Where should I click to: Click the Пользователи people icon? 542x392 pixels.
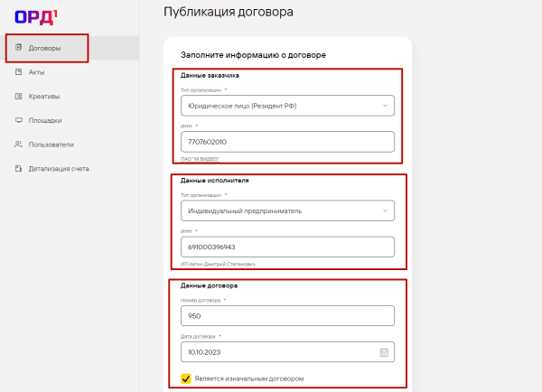click(18, 145)
